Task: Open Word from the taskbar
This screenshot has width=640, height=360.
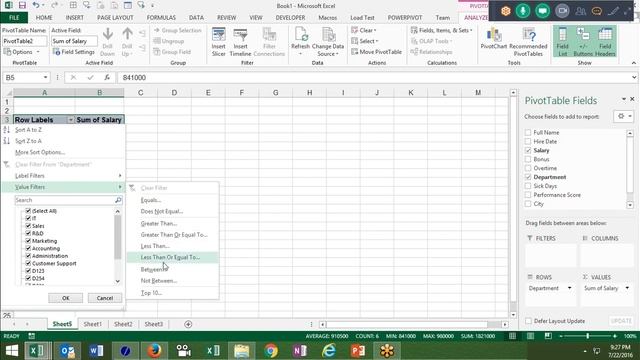Action: (96, 351)
